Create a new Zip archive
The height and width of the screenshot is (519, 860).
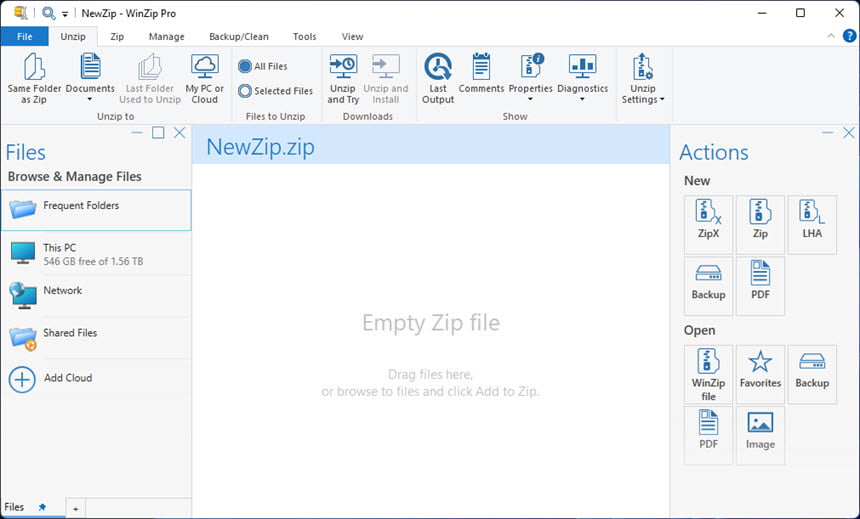pos(760,224)
